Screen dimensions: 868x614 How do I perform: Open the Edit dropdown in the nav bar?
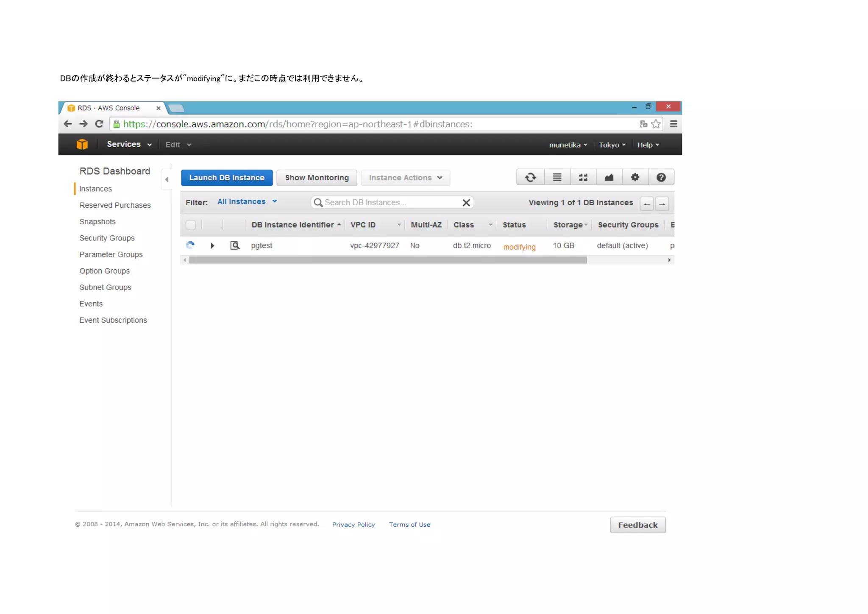point(178,145)
